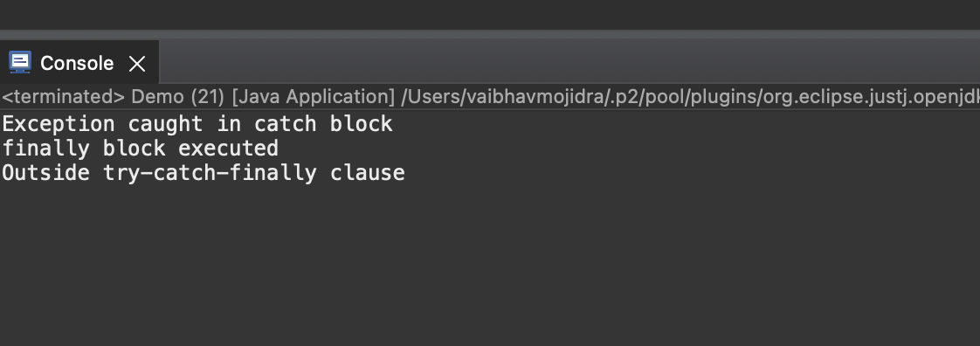Click the word 'executed' in console output

pyautogui.click(x=229, y=149)
